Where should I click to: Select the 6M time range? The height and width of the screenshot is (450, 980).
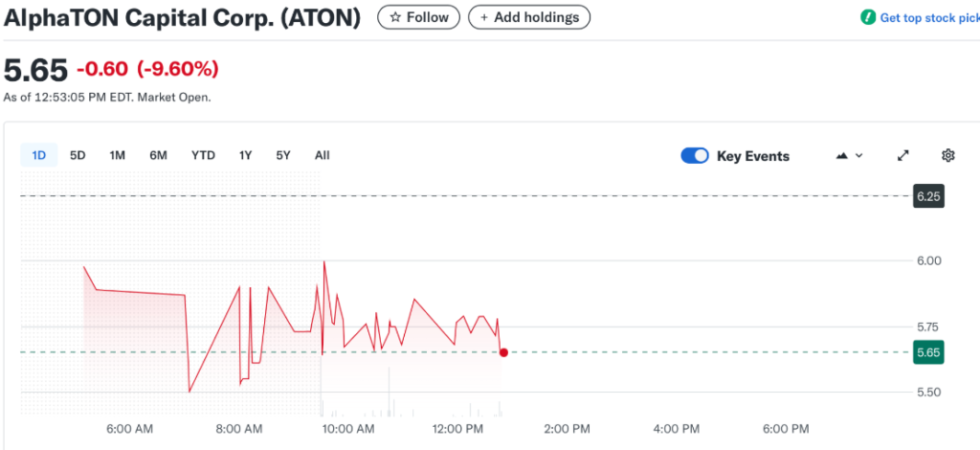point(159,155)
